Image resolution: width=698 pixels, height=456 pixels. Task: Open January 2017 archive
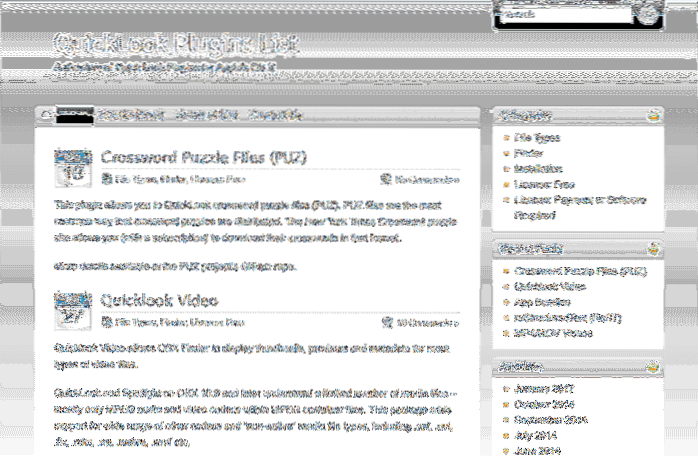click(544, 389)
